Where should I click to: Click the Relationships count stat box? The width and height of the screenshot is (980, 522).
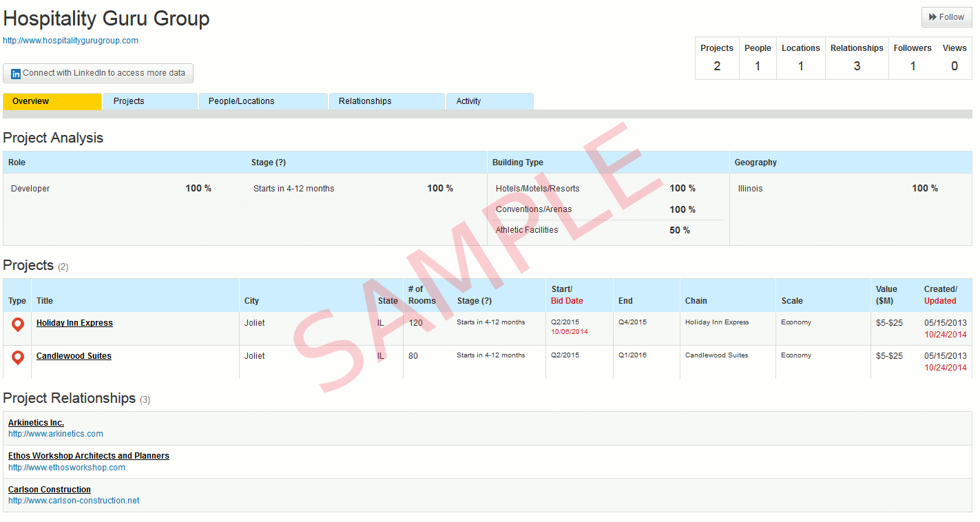pos(857,58)
